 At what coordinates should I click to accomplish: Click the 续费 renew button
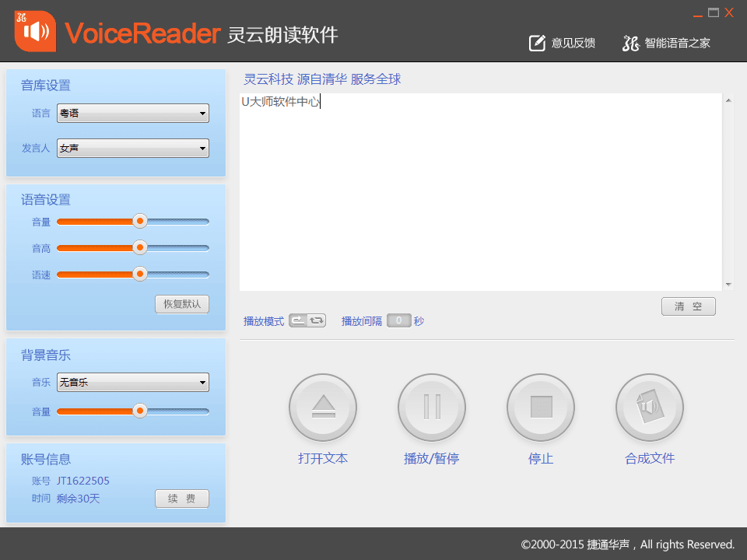182,499
